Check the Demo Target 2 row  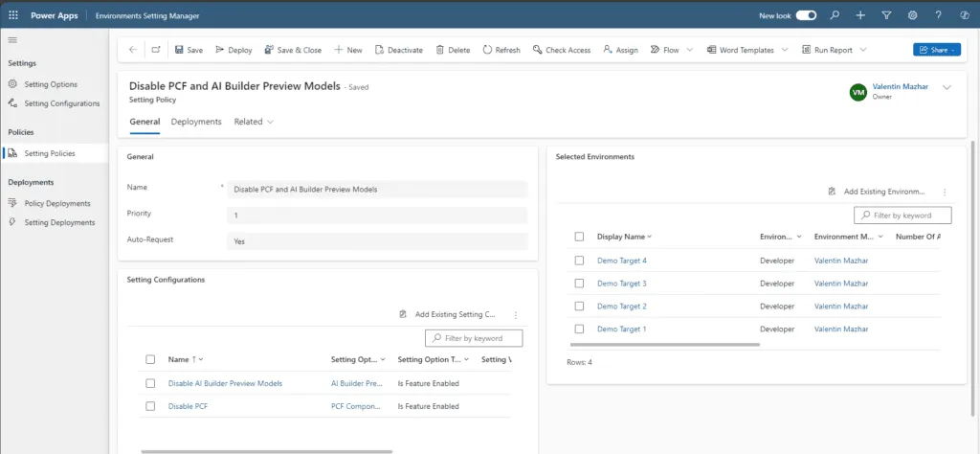pos(579,306)
